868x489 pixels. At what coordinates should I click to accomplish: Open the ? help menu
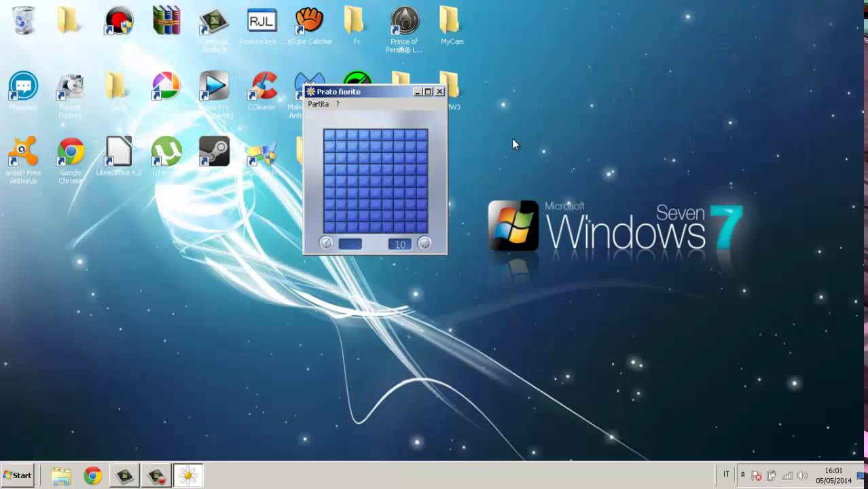click(x=338, y=104)
